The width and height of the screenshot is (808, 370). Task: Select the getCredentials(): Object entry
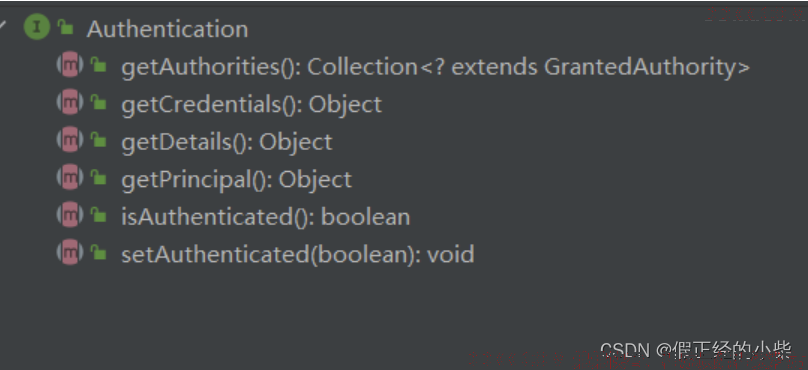(x=251, y=105)
